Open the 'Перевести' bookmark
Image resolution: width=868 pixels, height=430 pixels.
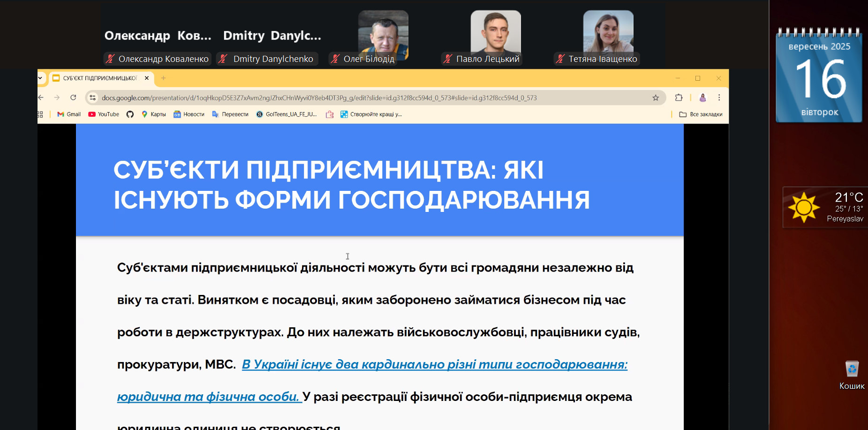tap(230, 114)
